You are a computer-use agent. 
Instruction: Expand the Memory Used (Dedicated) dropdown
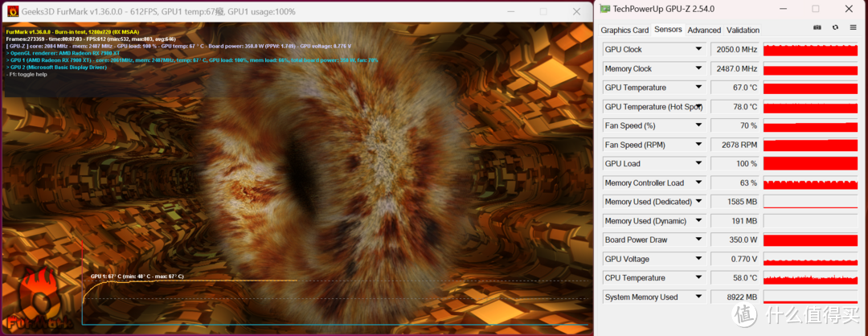point(698,202)
